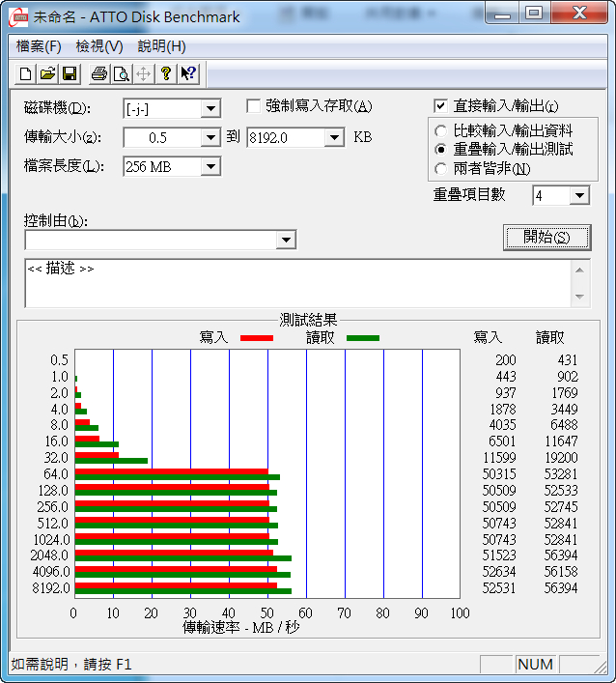Open a benchmark file via folder icon

[47, 73]
